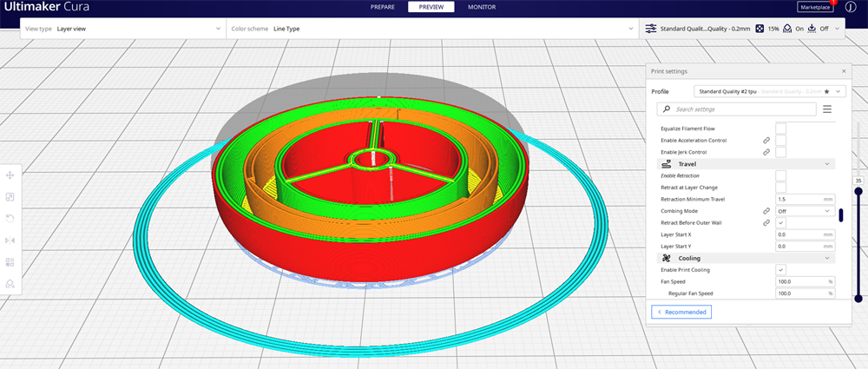Click the support On icon
This screenshot has width=868, height=369.
[x=787, y=29]
